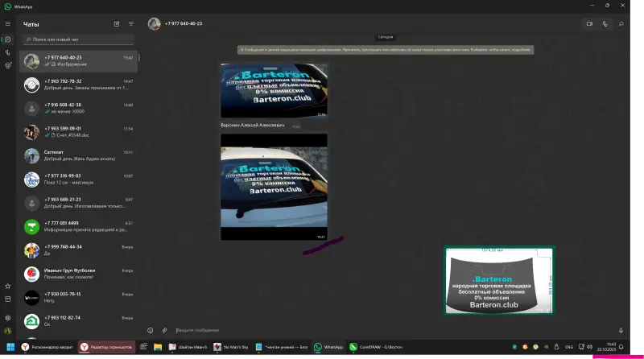Expand the hamburger navigation menu

point(8,24)
